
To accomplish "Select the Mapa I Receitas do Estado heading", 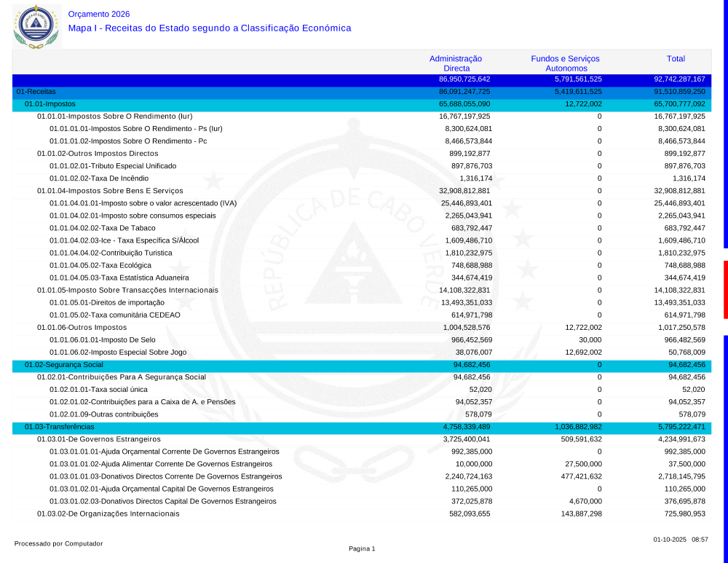I will tap(210, 28).
